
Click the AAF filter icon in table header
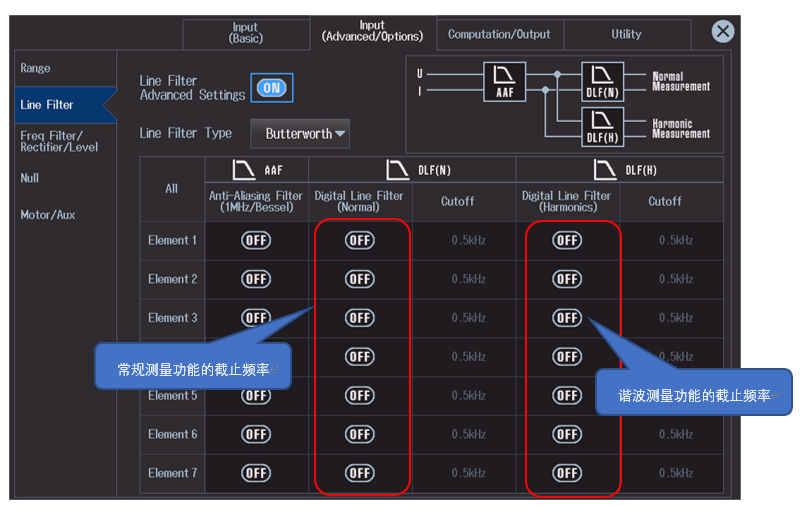click(245, 170)
